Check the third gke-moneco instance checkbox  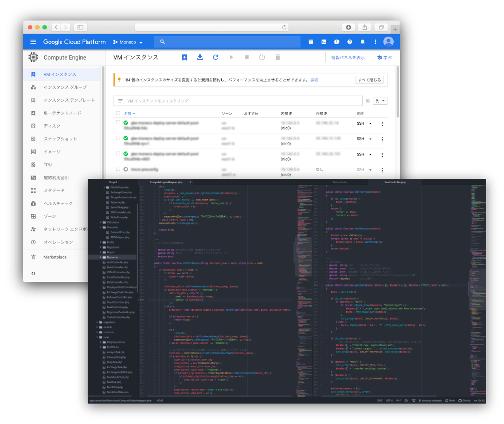(118, 154)
